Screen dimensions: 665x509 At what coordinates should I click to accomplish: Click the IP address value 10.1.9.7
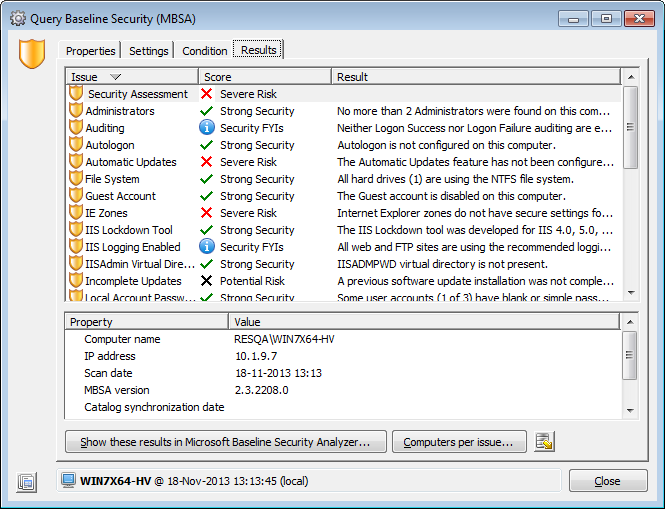pyautogui.click(x=256, y=356)
